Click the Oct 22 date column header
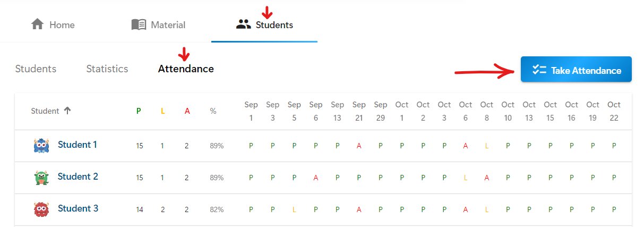The width and height of the screenshot is (644, 227). pyautogui.click(x=614, y=111)
